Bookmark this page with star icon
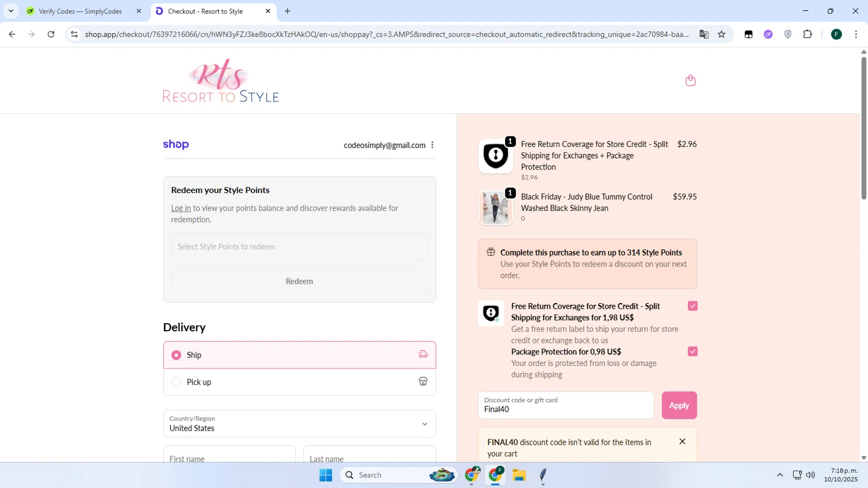Image resolution: width=868 pixels, height=488 pixels. (722, 34)
